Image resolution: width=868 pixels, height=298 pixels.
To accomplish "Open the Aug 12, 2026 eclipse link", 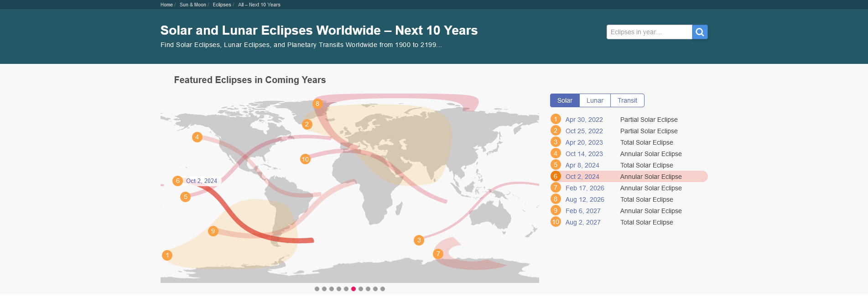I will [x=585, y=199].
